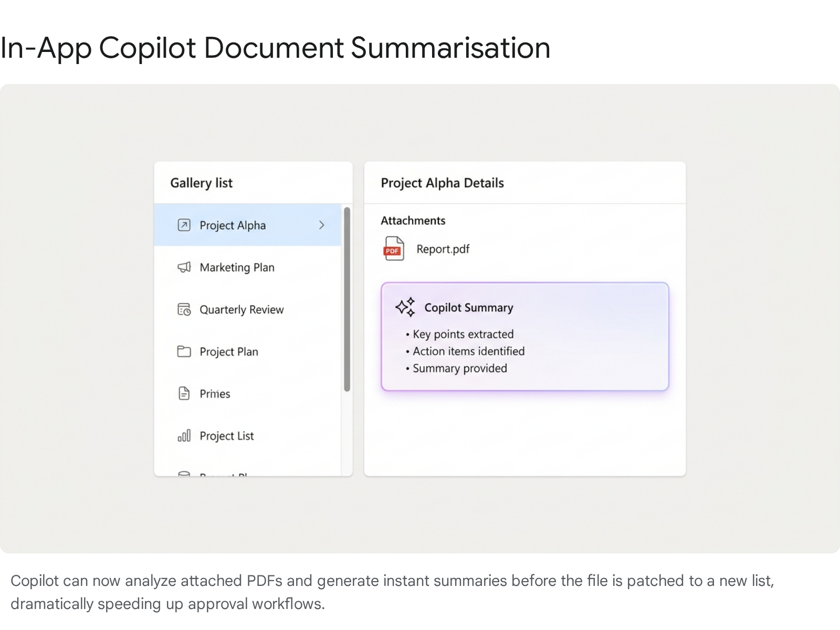
Task: Select Marketing Plan in the gallery list
Action: coord(237,268)
